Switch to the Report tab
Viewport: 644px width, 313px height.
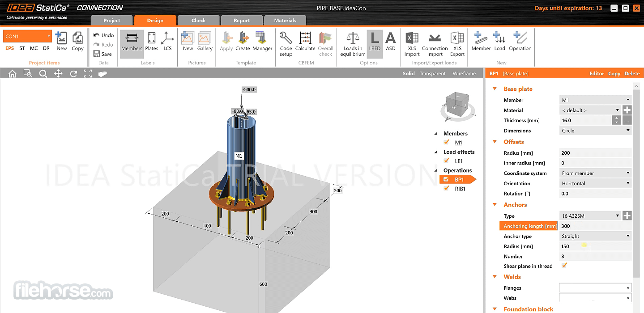(x=242, y=21)
